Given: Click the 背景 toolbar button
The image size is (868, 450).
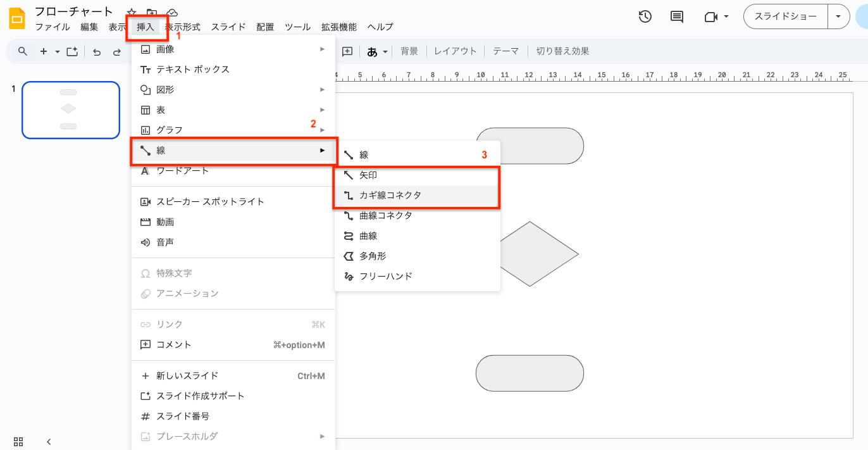Looking at the screenshot, I should (409, 51).
